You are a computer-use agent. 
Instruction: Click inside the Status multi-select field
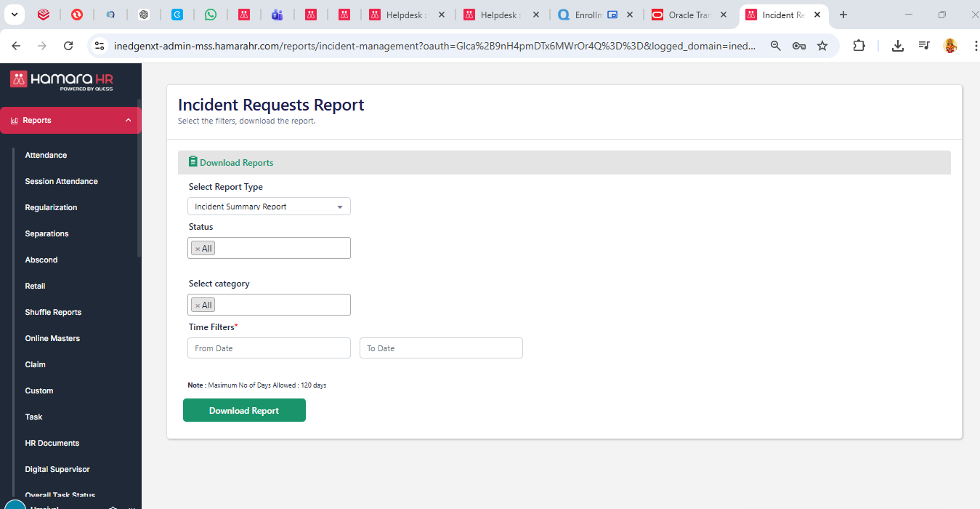click(269, 248)
